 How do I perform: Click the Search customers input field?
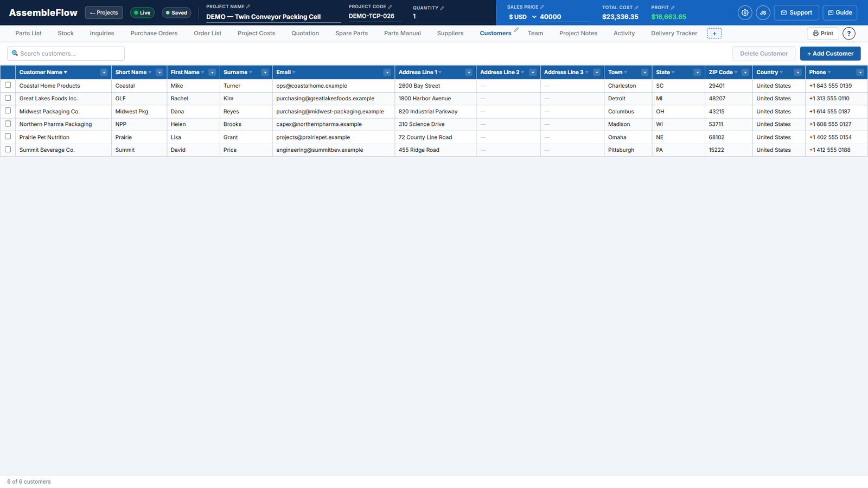point(66,54)
